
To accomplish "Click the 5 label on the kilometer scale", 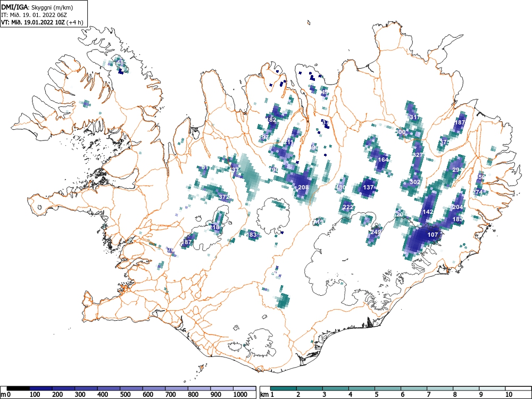I will [377, 395].
